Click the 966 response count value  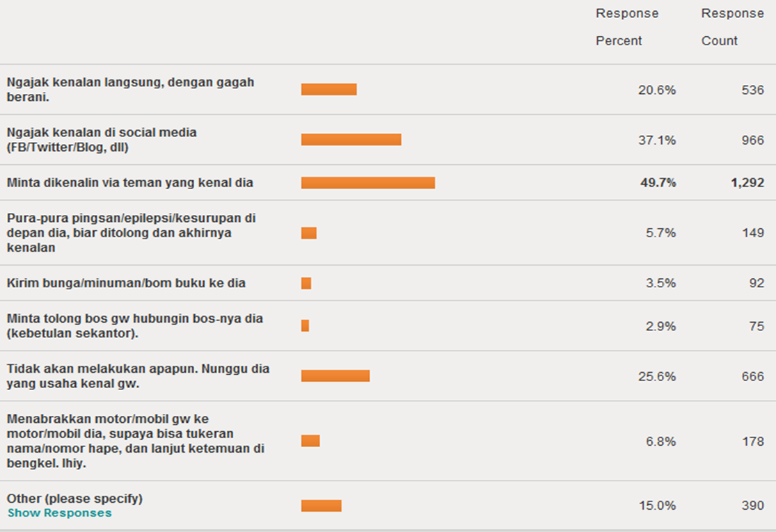[752, 140]
